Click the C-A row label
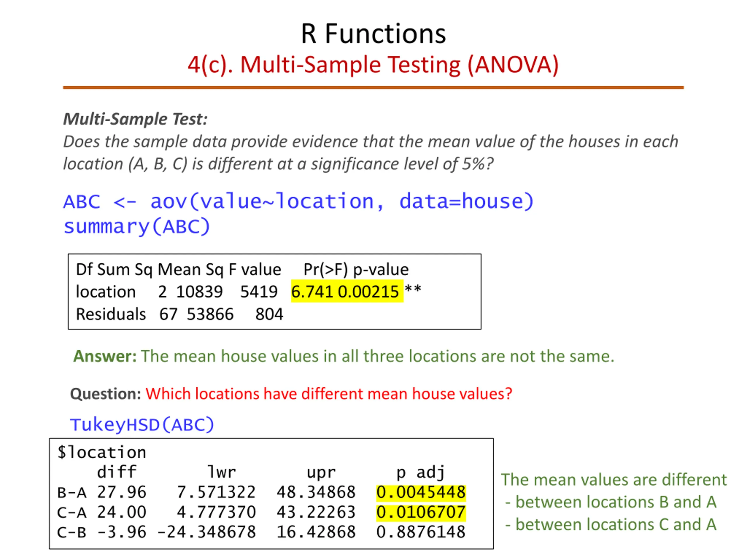The height and width of the screenshot is (560, 747). (71, 512)
